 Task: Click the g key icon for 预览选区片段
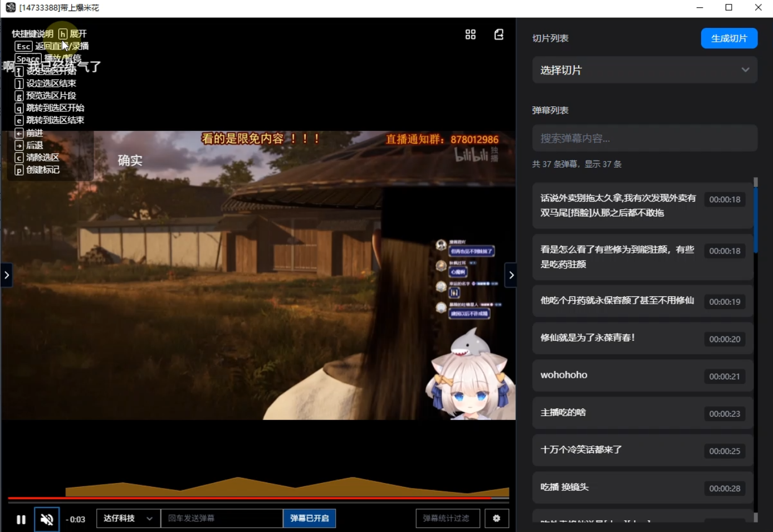[x=19, y=96]
